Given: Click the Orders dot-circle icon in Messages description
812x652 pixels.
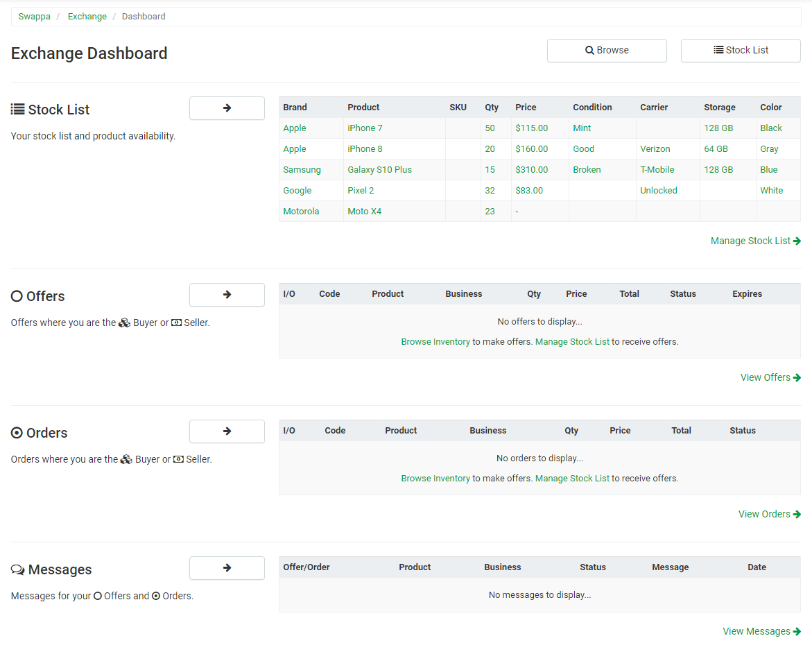Looking at the screenshot, I should coord(156,596).
